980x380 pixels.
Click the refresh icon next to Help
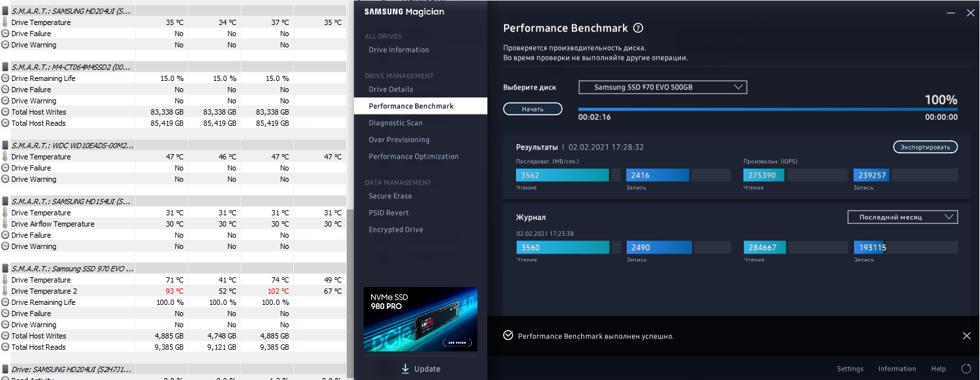(x=966, y=369)
